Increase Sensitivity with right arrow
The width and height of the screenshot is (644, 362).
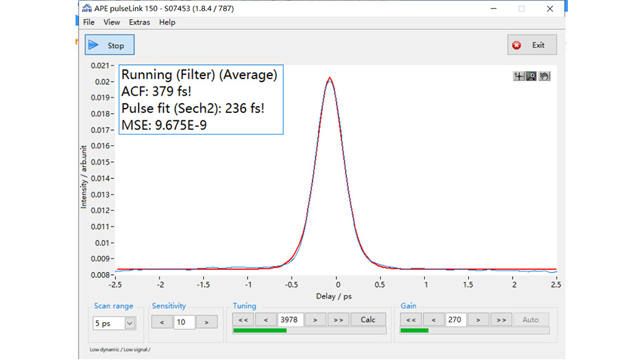(207, 322)
